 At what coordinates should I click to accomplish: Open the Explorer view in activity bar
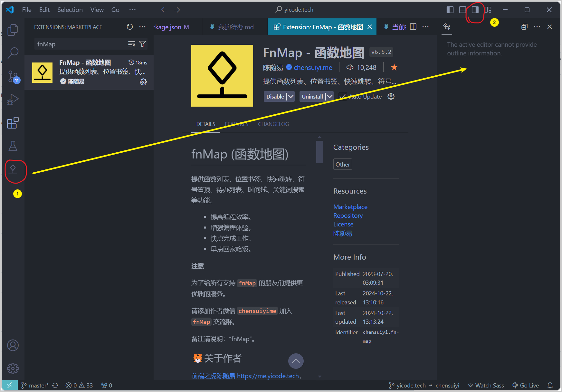pos(13,30)
